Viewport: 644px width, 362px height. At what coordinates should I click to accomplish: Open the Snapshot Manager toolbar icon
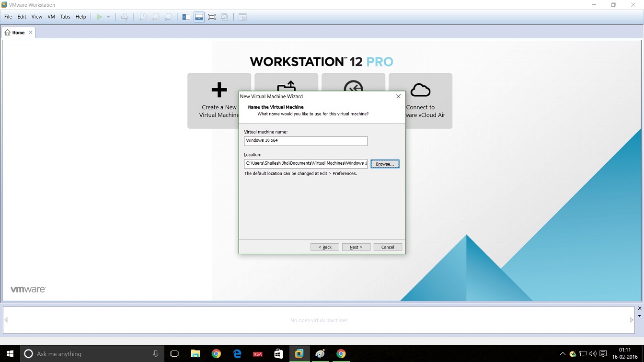(x=169, y=17)
